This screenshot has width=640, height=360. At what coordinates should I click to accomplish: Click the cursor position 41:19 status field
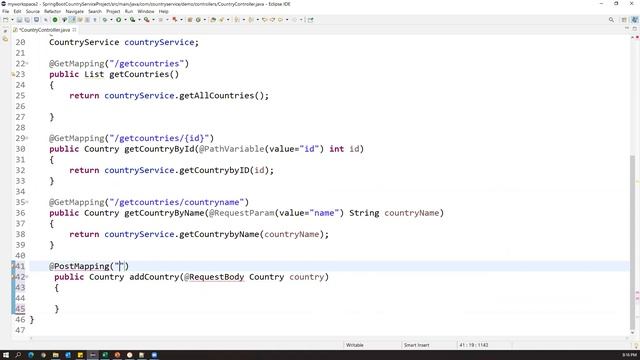click(473, 345)
